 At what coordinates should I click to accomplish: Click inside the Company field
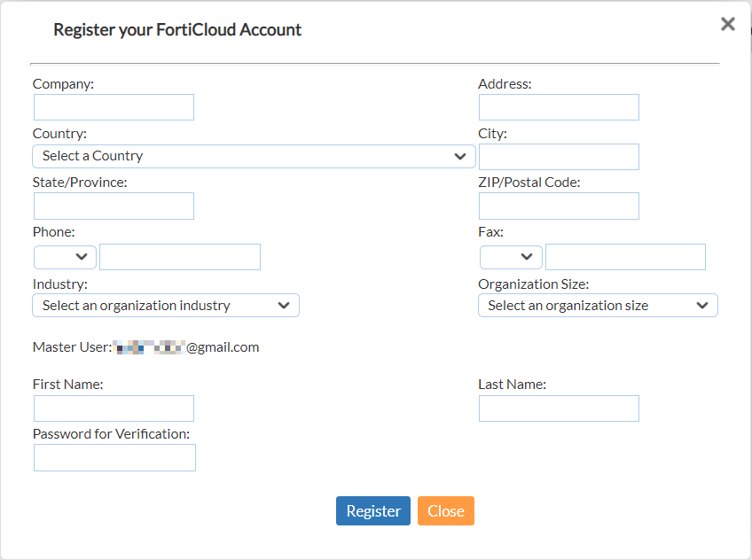click(x=114, y=106)
